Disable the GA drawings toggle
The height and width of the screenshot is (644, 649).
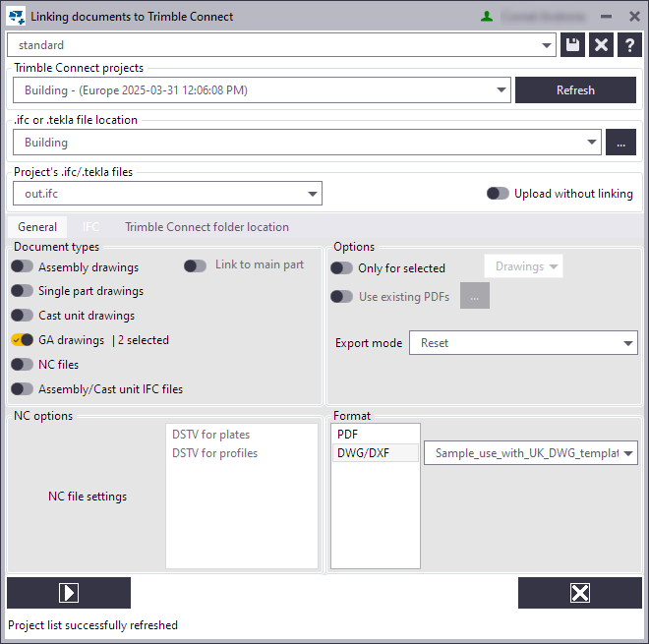(22, 340)
